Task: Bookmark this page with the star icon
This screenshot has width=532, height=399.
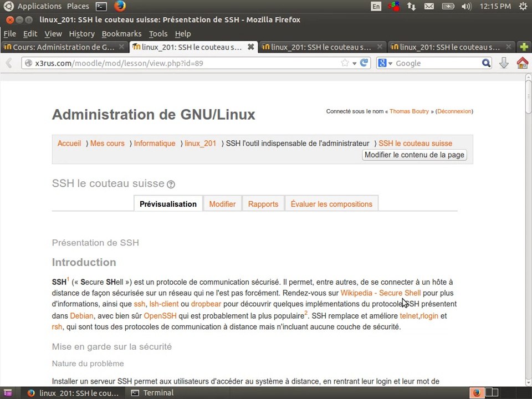Action: click(345, 63)
